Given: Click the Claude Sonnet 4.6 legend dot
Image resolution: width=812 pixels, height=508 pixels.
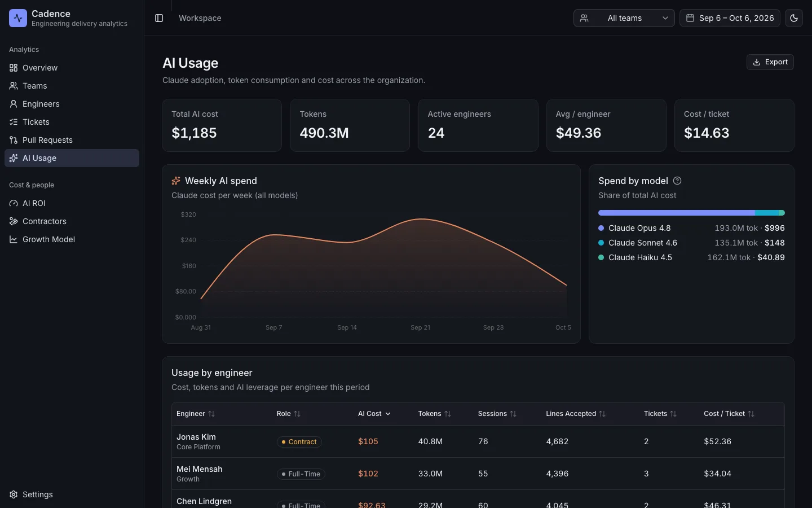Looking at the screenshot, I should pos(601,243).
